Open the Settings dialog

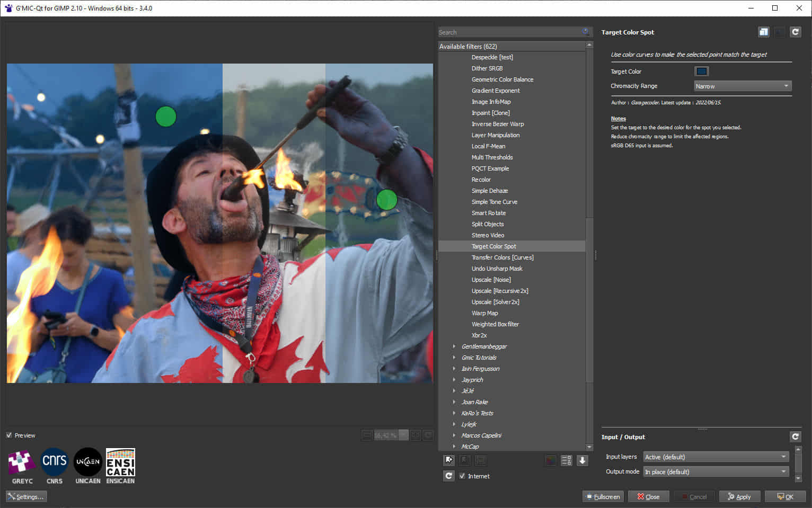click(27, 496)
